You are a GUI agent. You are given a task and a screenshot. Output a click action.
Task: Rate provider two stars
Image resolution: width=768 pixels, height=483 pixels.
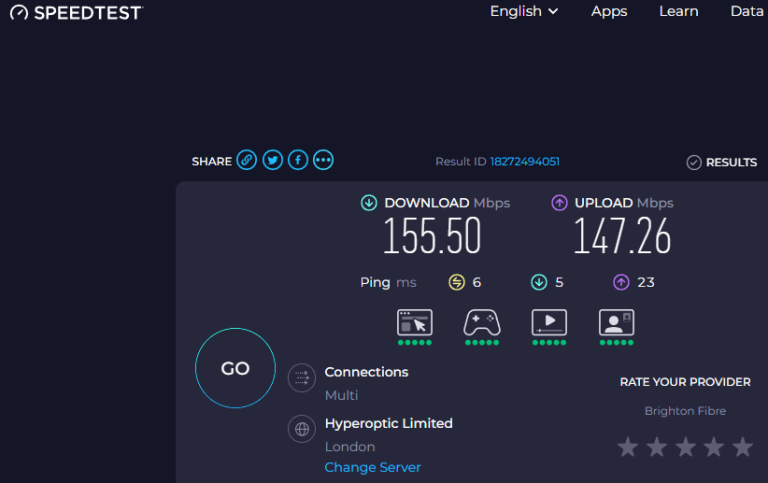click(x=656, y=447)
